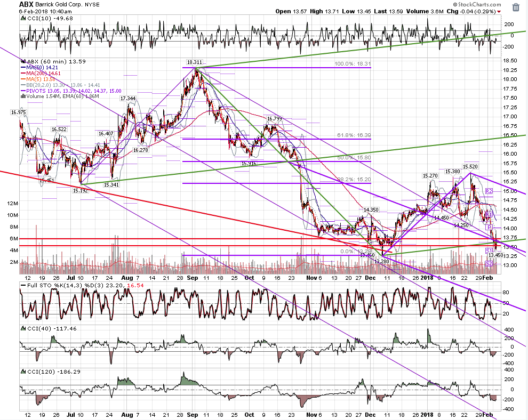Click the 61.8%: 16.39 Fibonacci label
528x420 pixels.
point(354,135)
